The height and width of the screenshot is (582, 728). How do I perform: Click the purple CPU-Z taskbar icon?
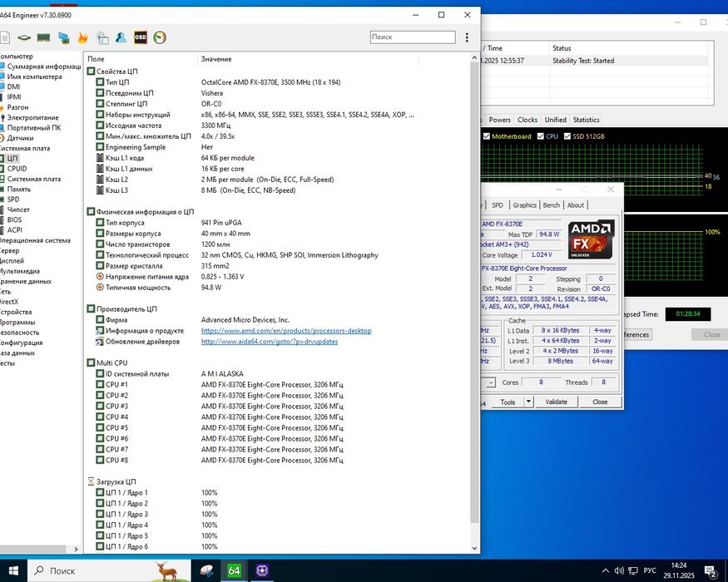(262, 570)
